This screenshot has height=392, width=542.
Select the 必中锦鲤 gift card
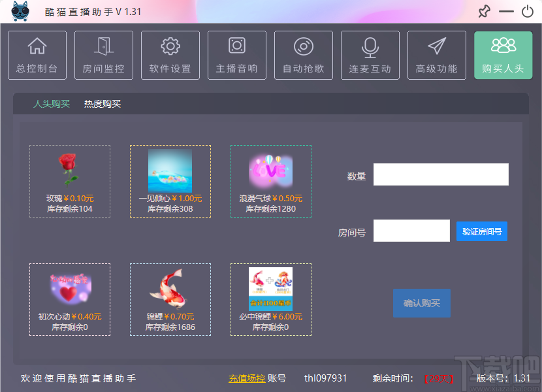point(271,300)
